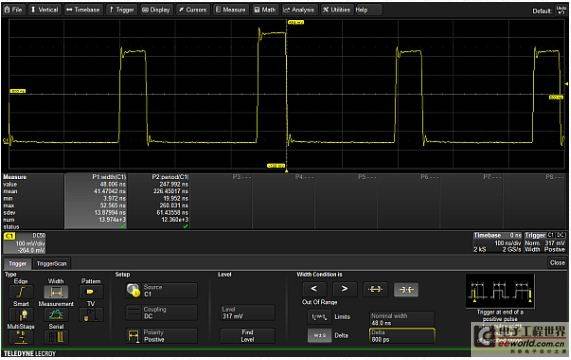Image resolution: width=571 pixels, height=360 pixels.
Task: Select the Edge trigger type icon
Action: coord(21,292)
